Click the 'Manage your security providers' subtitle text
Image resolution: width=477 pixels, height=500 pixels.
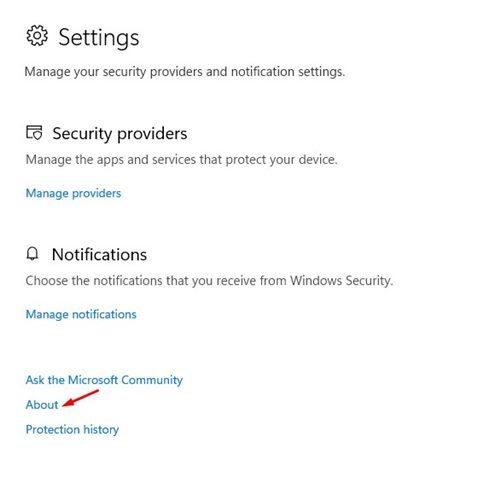tap(185, 72)
